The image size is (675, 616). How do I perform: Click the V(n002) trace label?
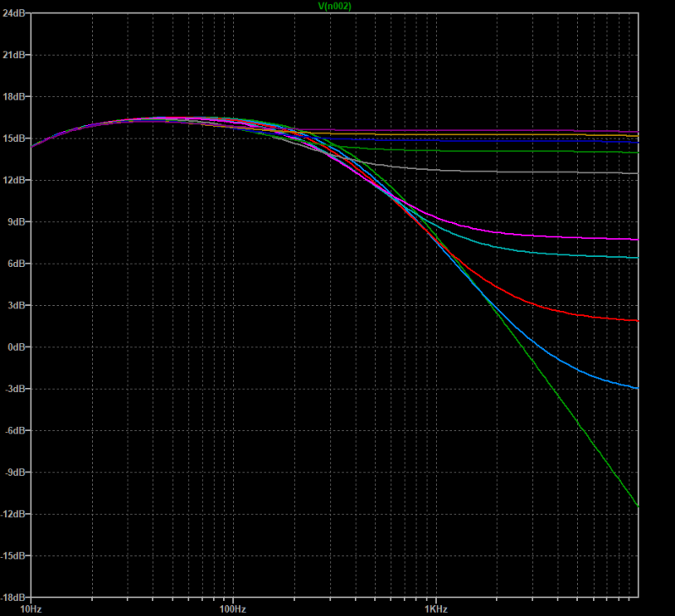(x=335, y=6)
